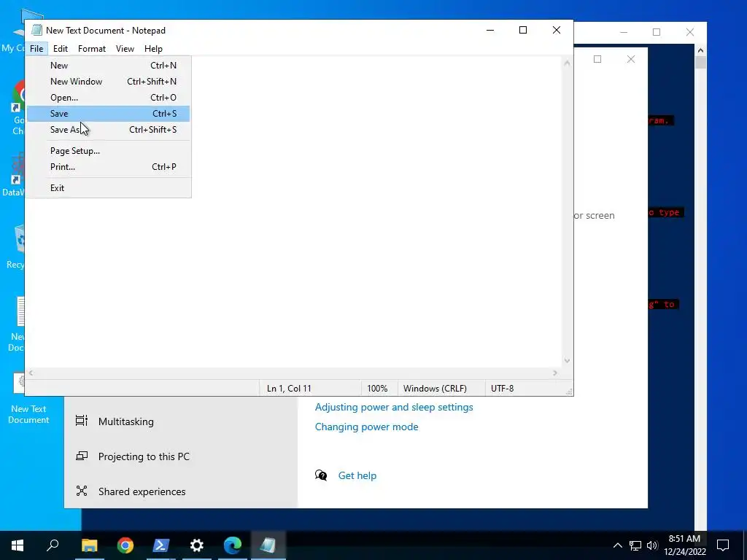Launch Google Chrome from the taskbar

pos(125,545)
